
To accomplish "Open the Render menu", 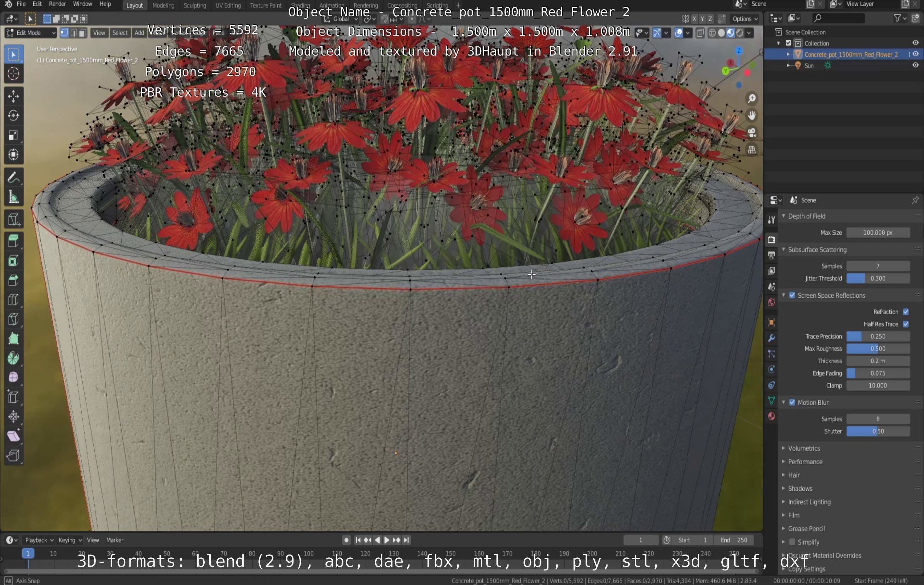I will tap(57, 4).
